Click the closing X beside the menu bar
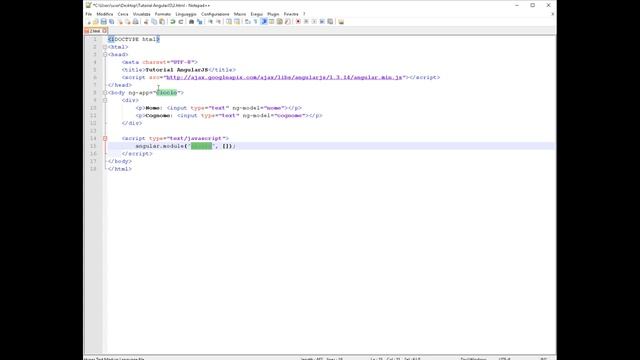Viewport: 640px width, 360px height. 553,14
